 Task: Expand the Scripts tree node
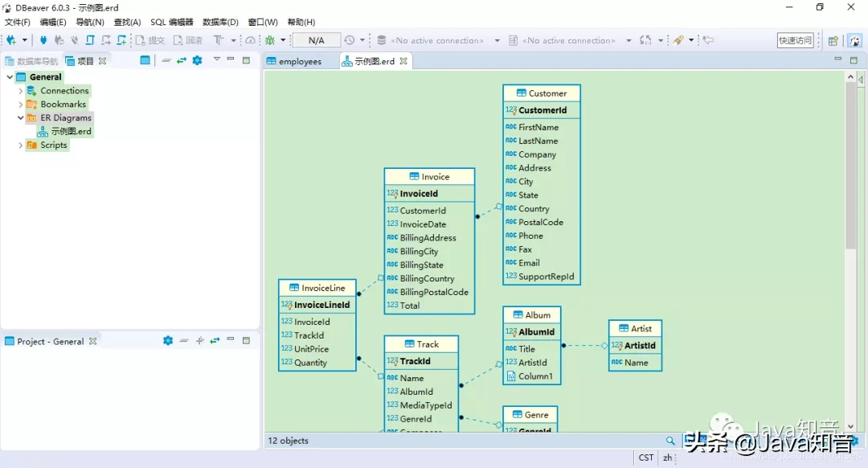point(20,145)
